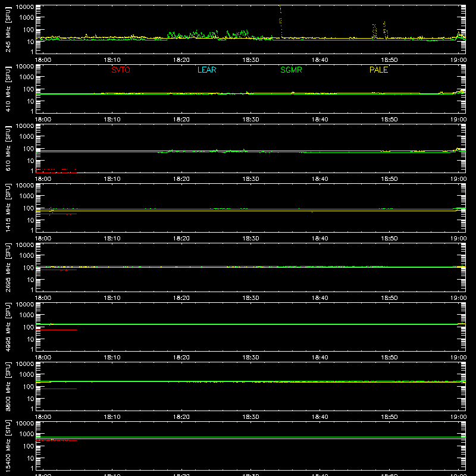Select the 15400 MHz [SFU] axis title

8,446
